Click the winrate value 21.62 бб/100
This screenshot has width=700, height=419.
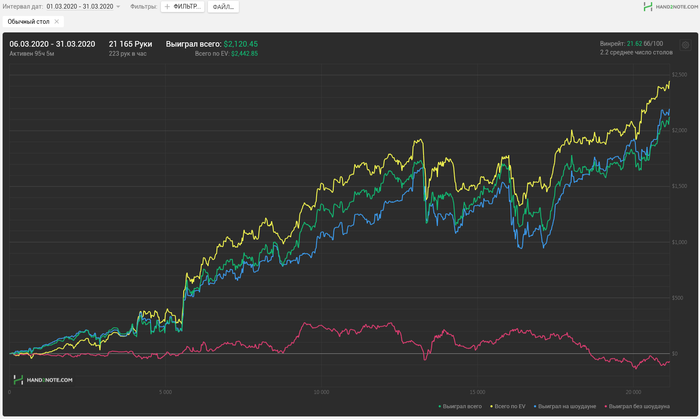pyautogui.click(x=645, y=43)
